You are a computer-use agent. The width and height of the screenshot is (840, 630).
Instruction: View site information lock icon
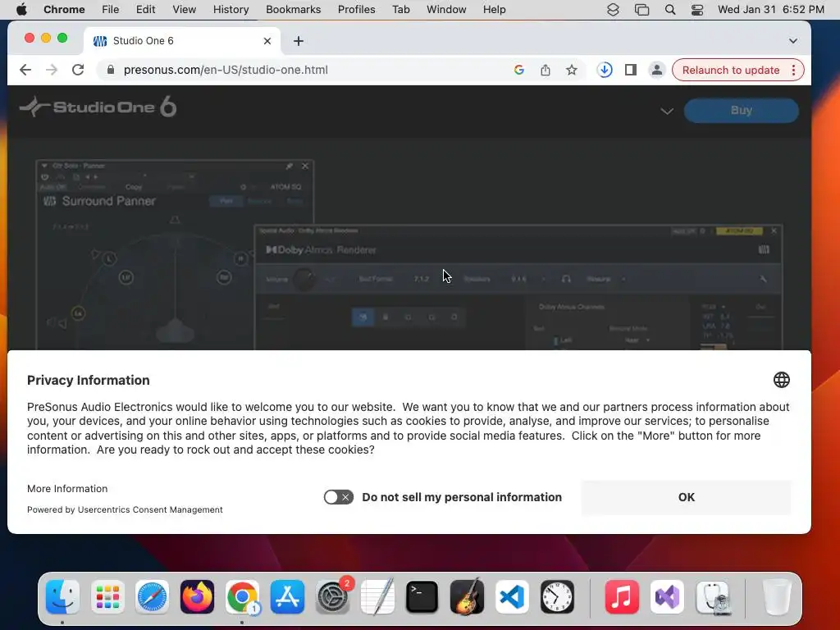click(x=111, y=70)
